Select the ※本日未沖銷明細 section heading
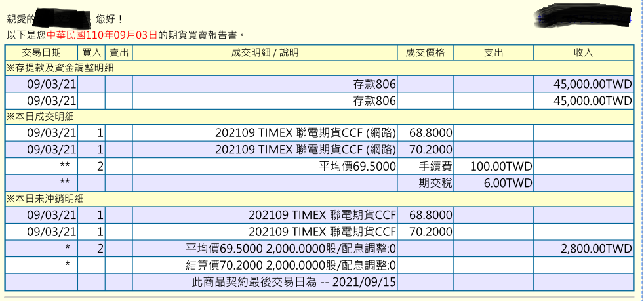Screen dimensions: 644x303 click(x=45, y=199)
